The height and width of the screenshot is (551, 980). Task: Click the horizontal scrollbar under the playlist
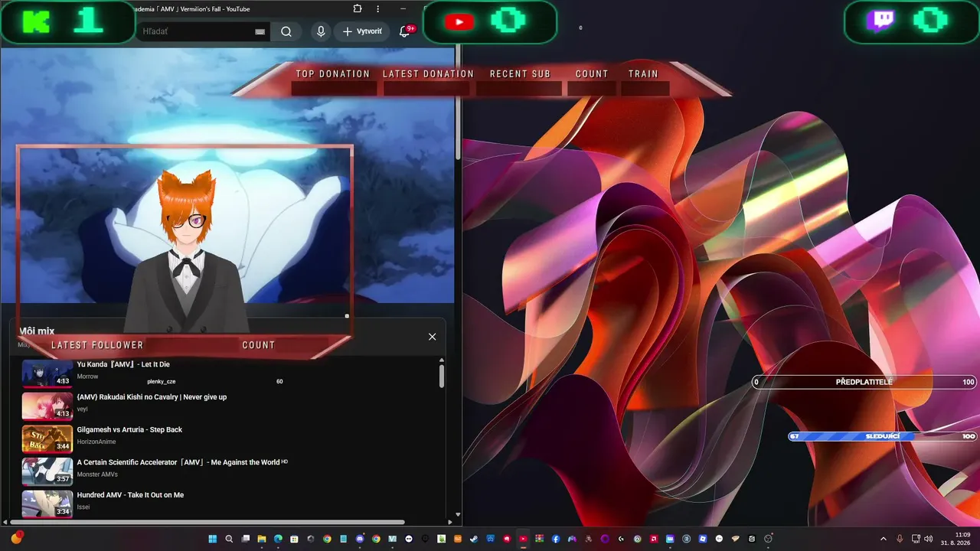pyautogui.click(x=207, y=523)
